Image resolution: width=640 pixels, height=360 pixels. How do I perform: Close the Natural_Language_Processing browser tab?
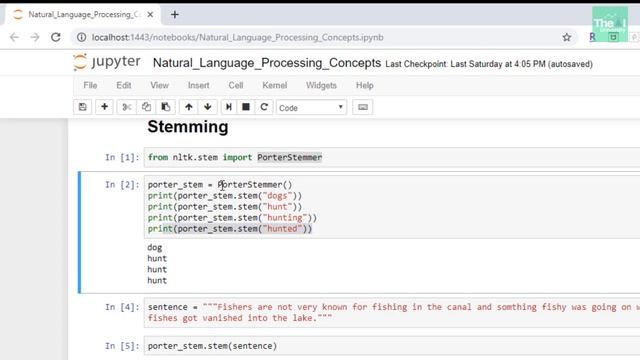[x=150, y=15]
